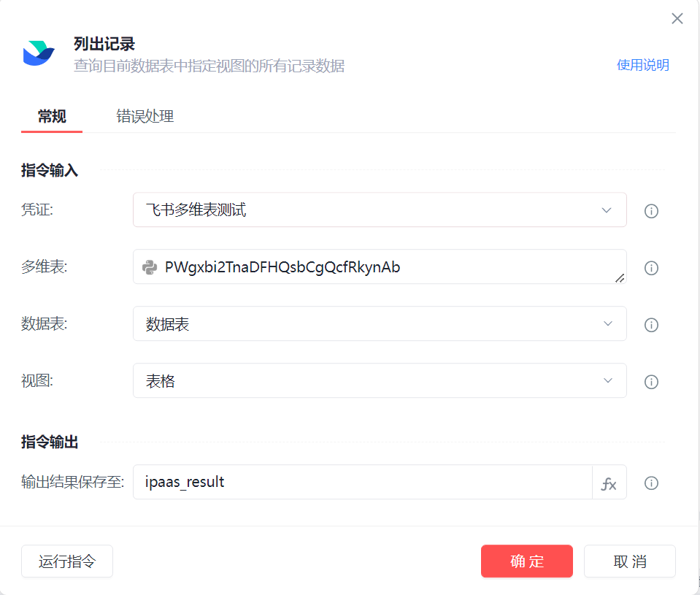The image size is (700, 595).
Task: Close the 列出记录 dialog
Action: pos(677,19)
